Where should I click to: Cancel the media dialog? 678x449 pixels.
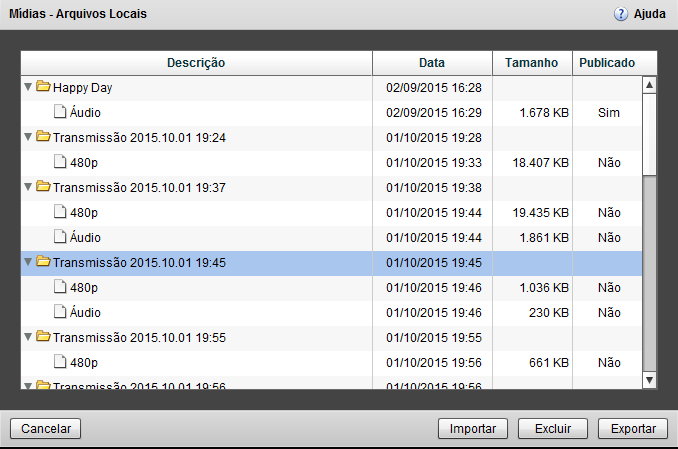click(46, 429)
